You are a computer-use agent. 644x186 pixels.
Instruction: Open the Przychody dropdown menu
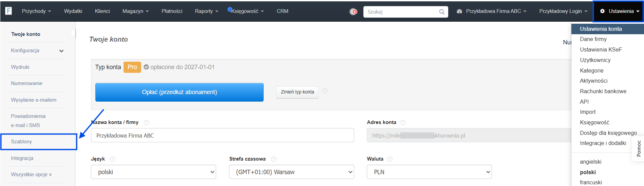click(x=36, y=11)
